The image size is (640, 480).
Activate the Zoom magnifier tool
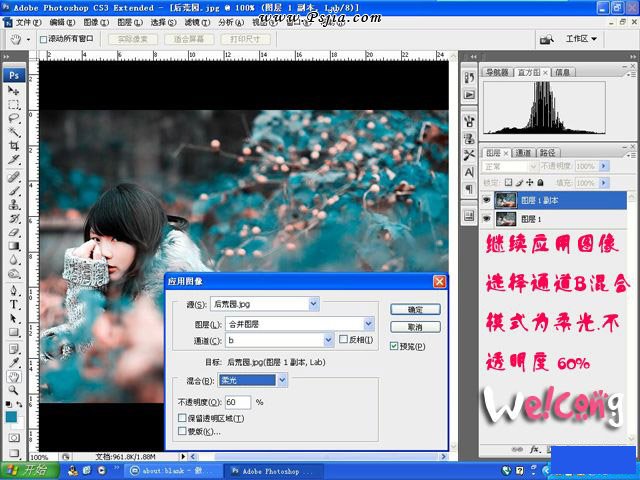(14, 377)
